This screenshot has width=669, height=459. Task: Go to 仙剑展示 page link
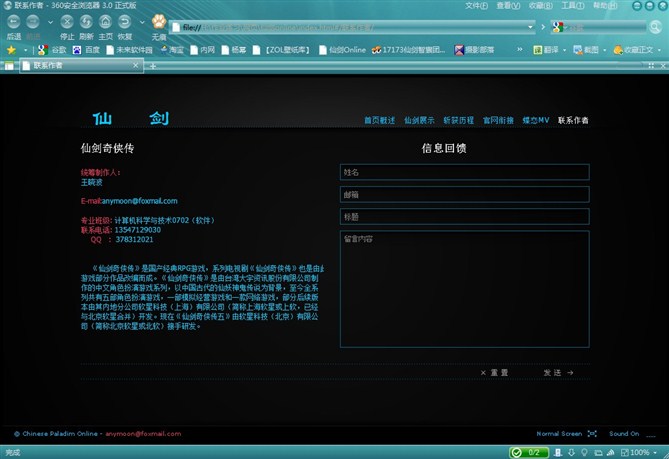(419, 120)
